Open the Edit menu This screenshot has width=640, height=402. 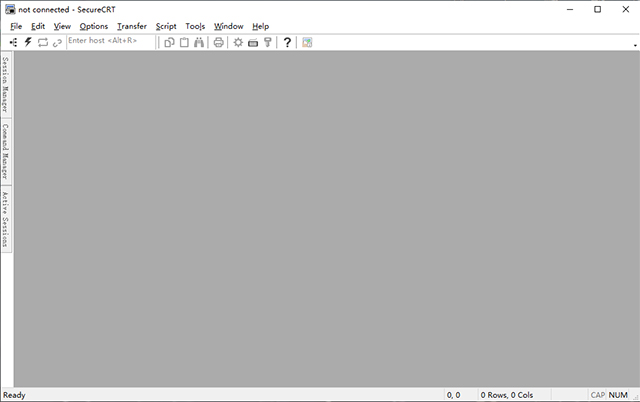pos(38,27)
